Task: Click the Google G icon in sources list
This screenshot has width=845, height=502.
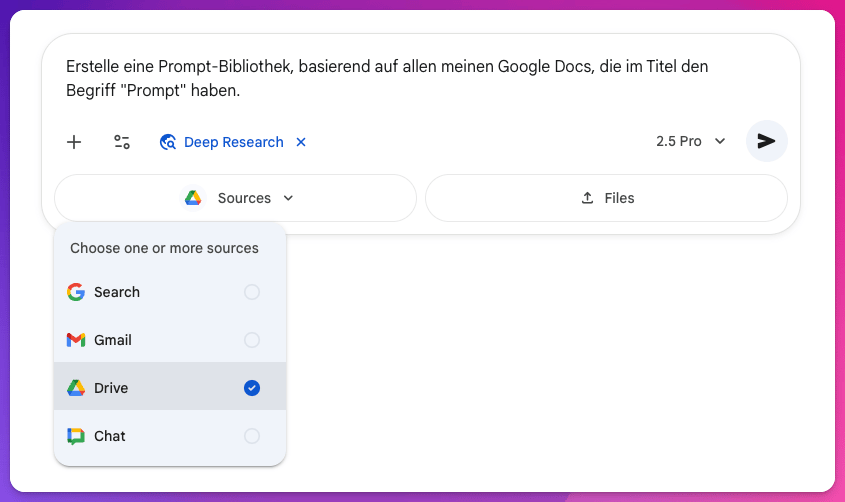Action: point(76,292)
